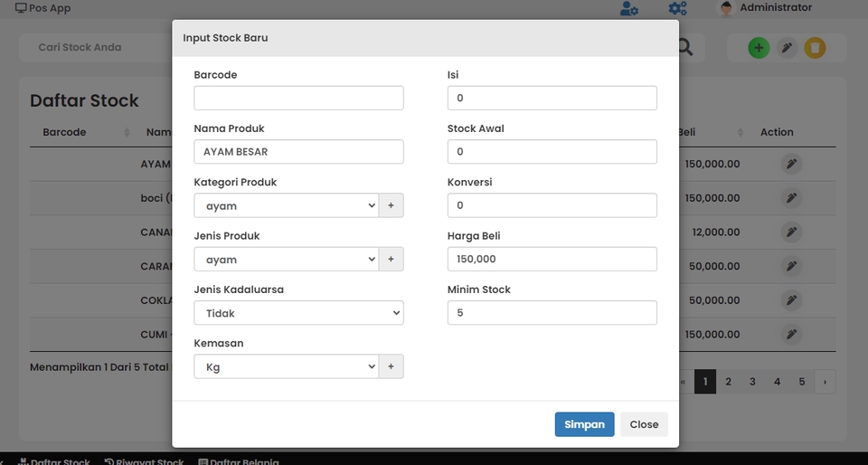Focus the Nama Produk field

coord(298,152)
